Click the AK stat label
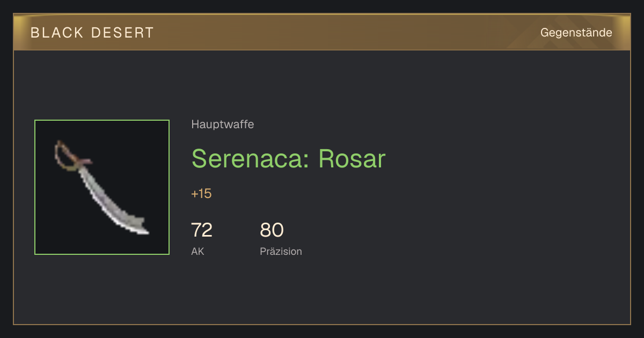644x338 pixels. coord(197,251)
